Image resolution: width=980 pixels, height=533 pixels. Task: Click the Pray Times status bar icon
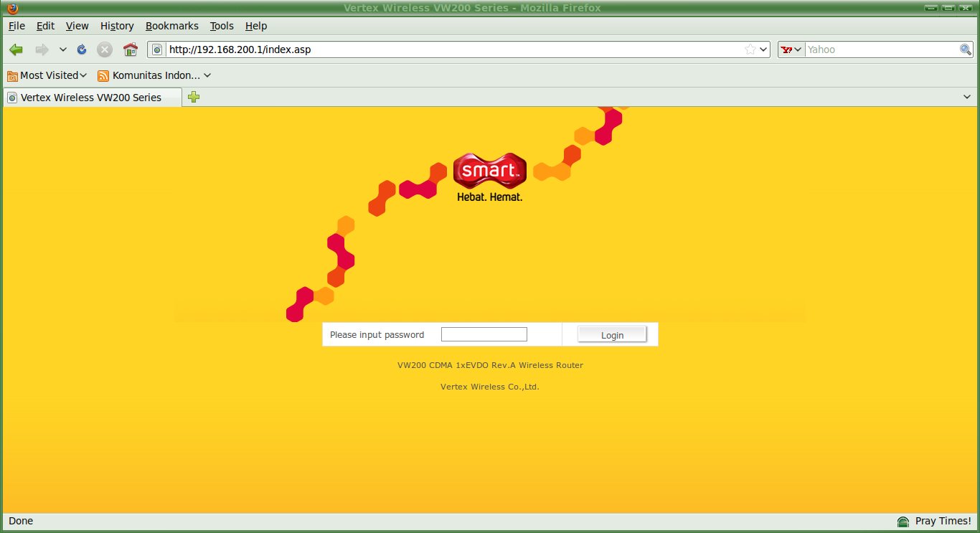[x=903, y=522]
